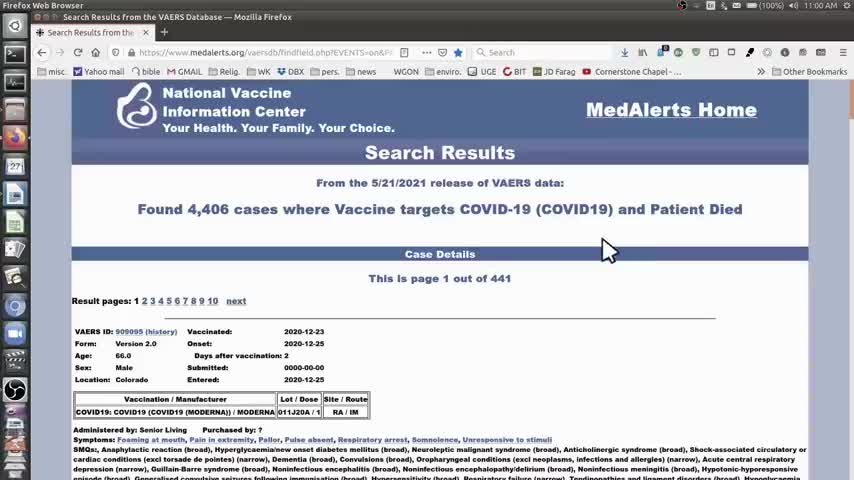Click the Respiratory arrest symptom link

(x=373, y=440)
